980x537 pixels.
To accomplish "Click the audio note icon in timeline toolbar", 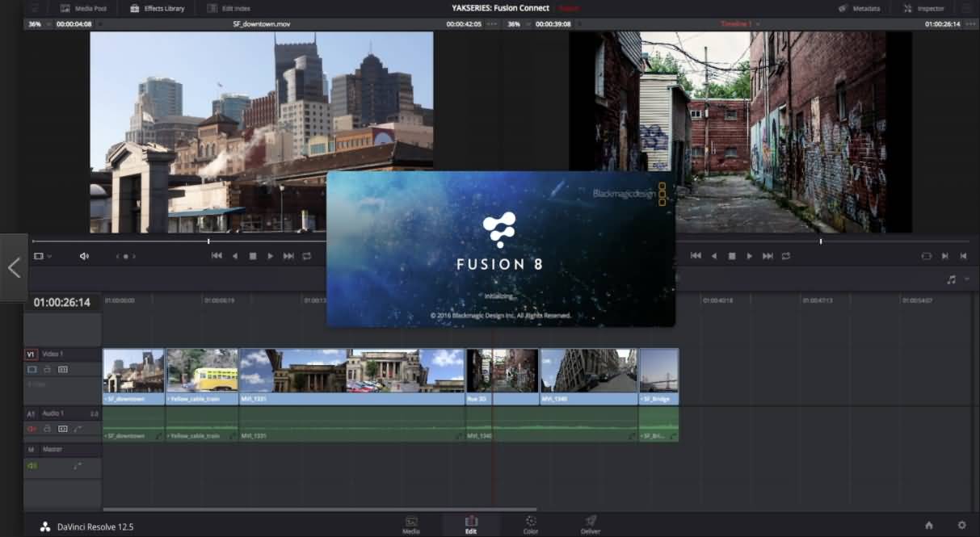I will (951, 279).
